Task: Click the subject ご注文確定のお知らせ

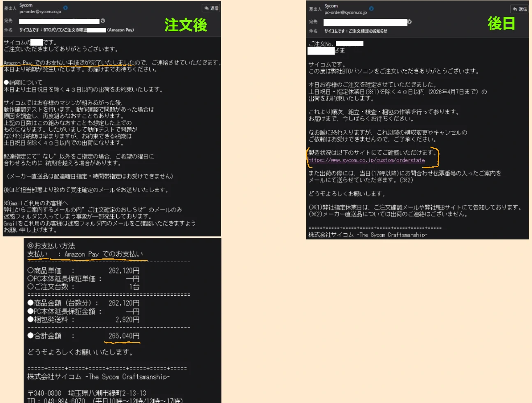Action: tap(355, 31)
